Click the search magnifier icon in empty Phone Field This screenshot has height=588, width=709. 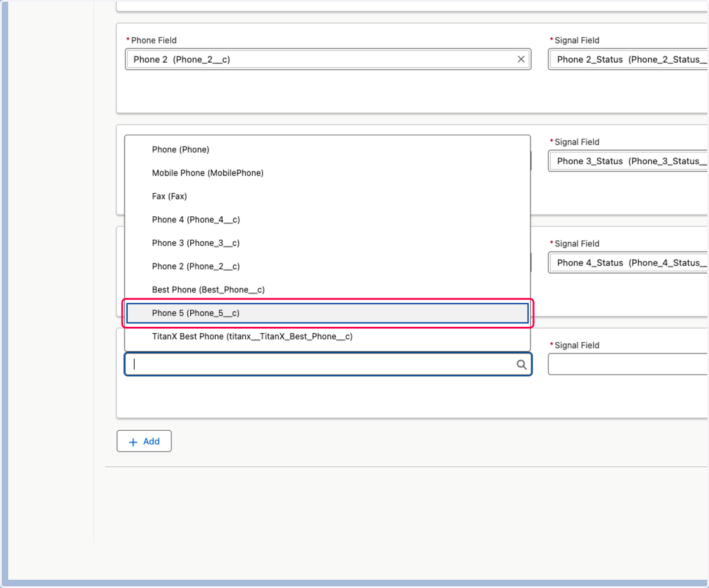click(x=522, y=365)
